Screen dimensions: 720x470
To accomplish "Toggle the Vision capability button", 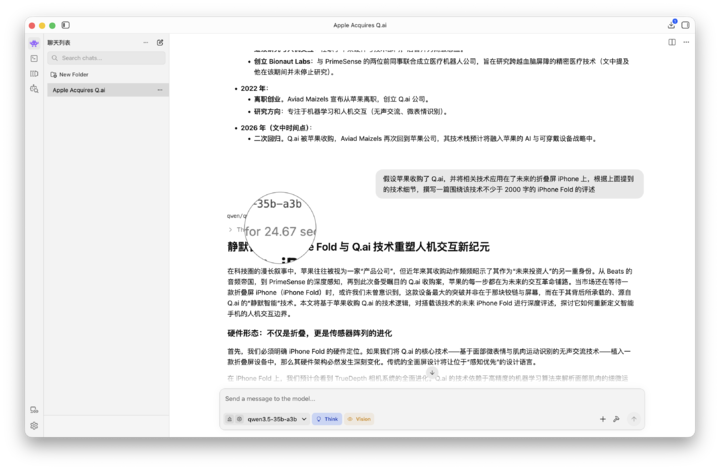I will [x=359, y=419].
